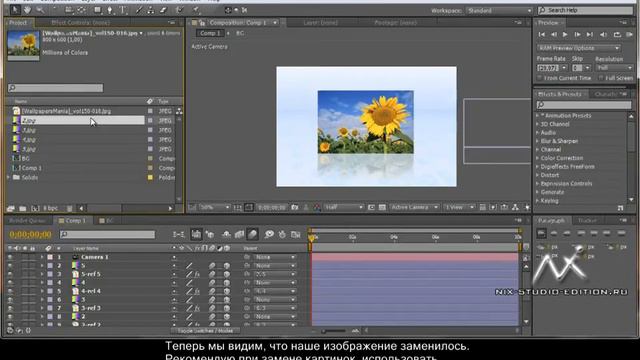Click Toggle Switches / Modes button
640x360 pixels.
(205, 331)
